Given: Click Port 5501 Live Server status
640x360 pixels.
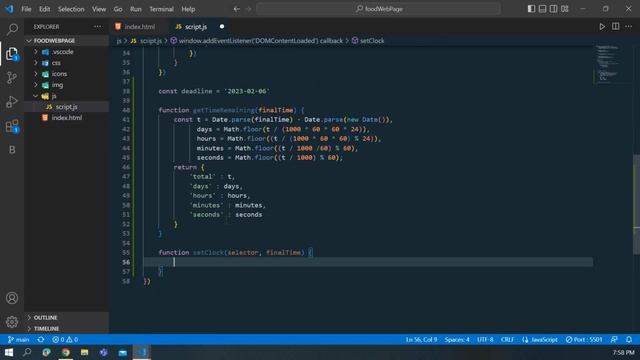Looking at the screenshot, I should (584, 340).
